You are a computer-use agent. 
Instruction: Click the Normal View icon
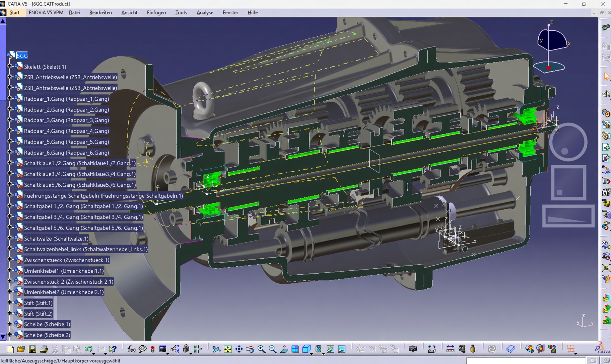284,349
